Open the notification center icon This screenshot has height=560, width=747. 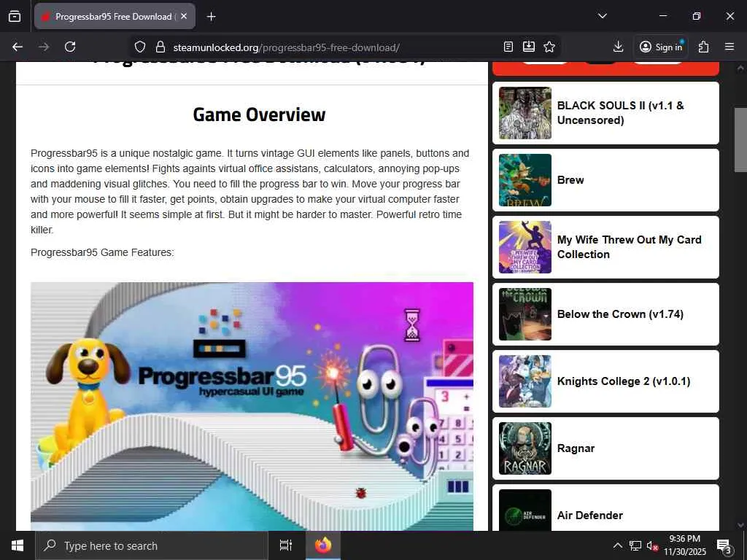[724, 545]
